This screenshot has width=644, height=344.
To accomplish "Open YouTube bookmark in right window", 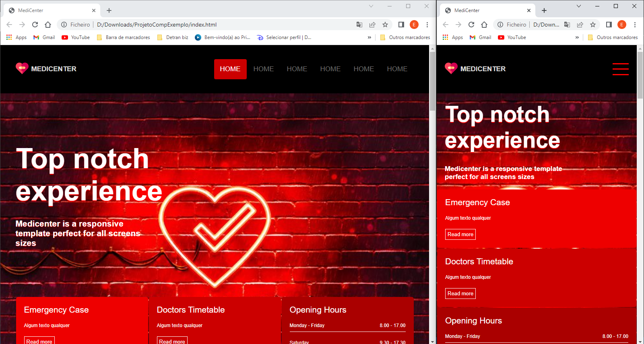I will tap(512, 37).
